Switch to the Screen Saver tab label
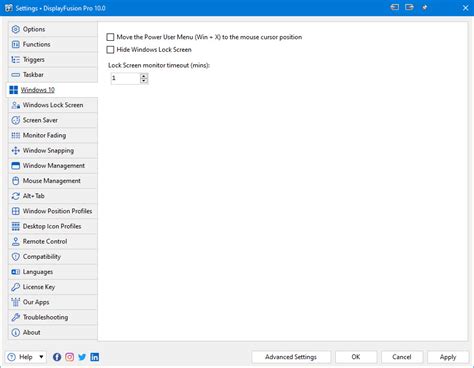Screen dimensions: 474x368 [x=40, y=120]
